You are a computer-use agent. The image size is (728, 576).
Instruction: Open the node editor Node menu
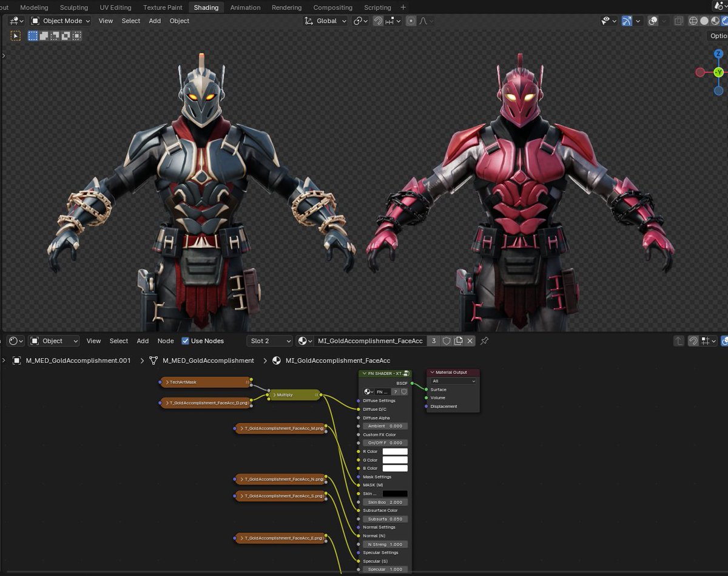(166, 341)
